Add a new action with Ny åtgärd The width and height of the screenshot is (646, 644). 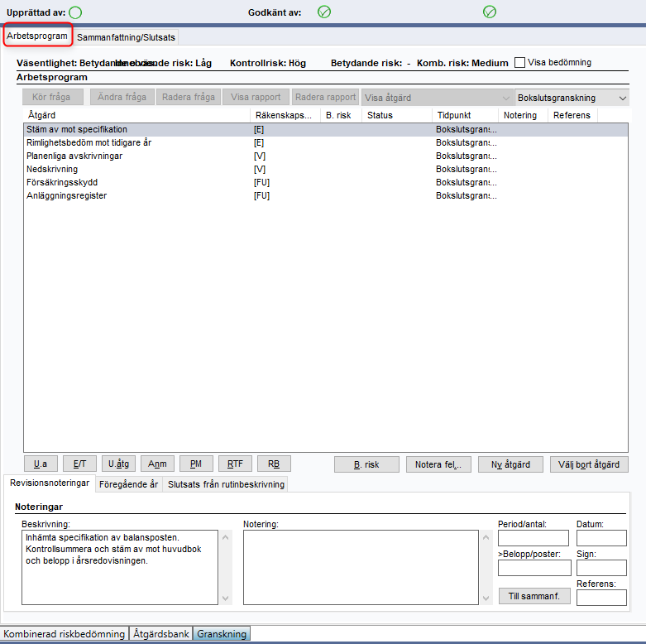click(510, 464)
